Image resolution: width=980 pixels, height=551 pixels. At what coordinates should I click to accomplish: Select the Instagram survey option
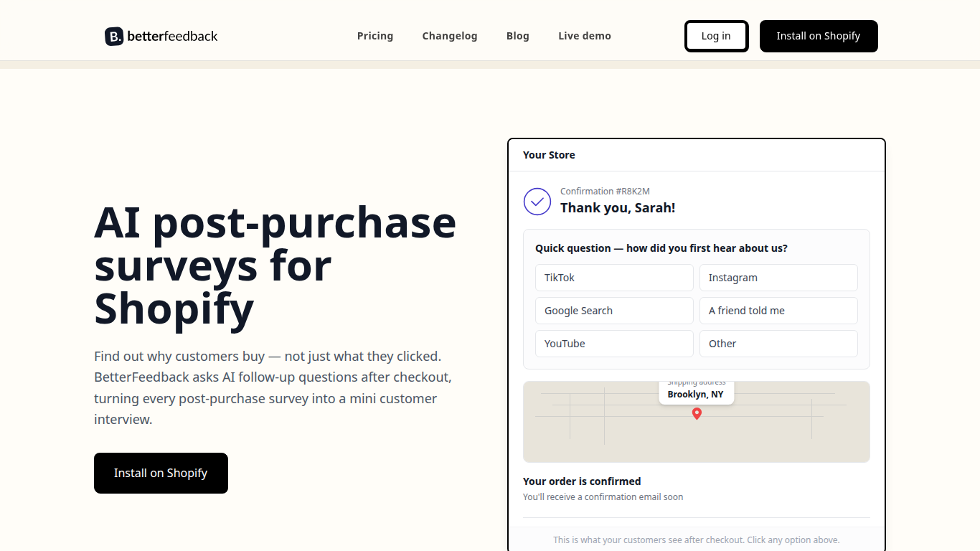coord(778,278)
